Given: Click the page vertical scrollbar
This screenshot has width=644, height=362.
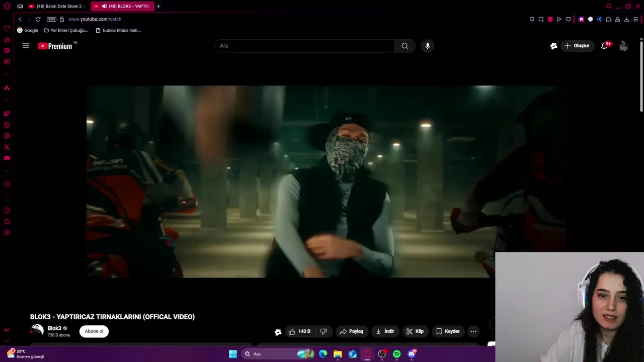Looking at the screenshot, I should pyautogui.click(x=641, y=75).
